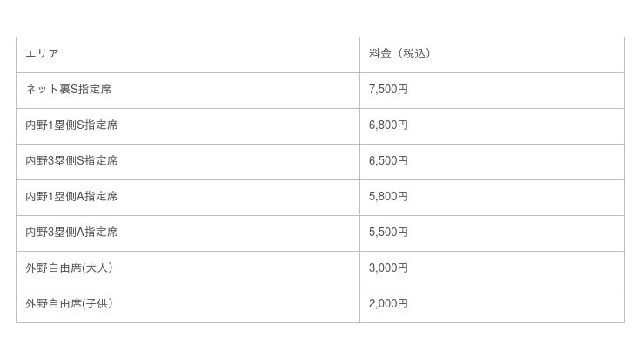Viewport: 644px width, 358px height.
Task: Click the 6,500円 price cell
Action: click(492, 161)
